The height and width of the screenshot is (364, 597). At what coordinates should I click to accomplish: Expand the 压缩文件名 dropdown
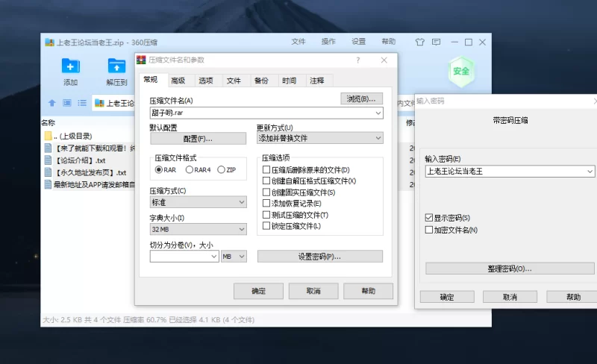[x=378, y=113]
